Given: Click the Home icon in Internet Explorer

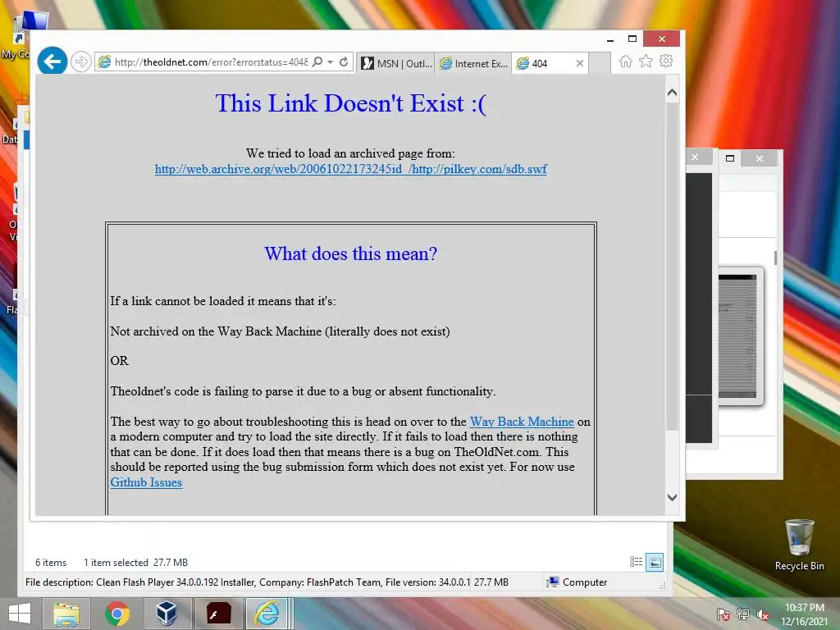Looking at the screenshot, I should (626, 61).
